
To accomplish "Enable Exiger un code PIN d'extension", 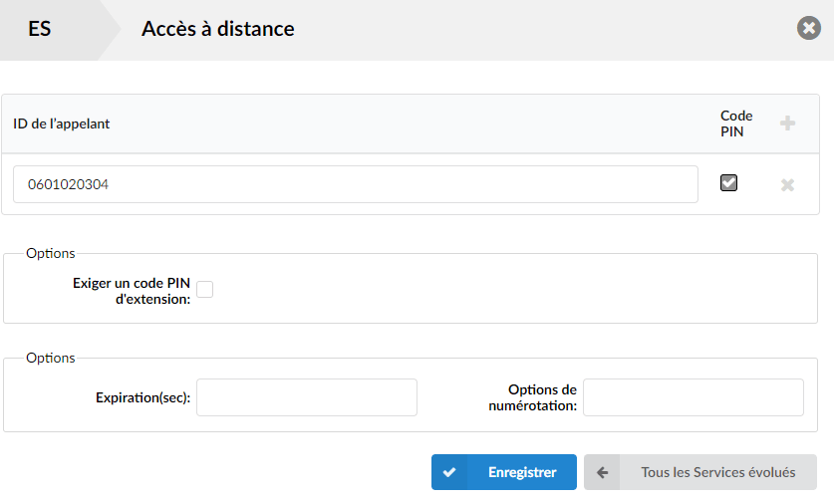I will (x=205, y=290).
